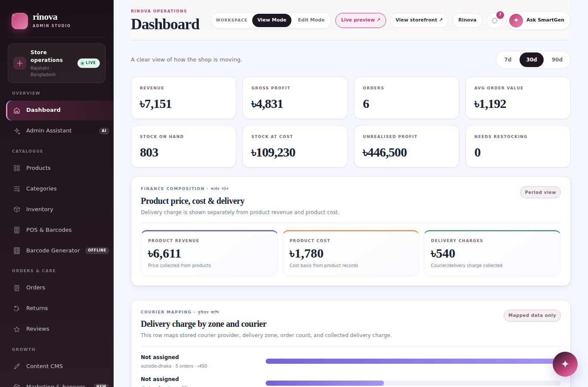This screenshot has height=387, width=588.
Task: Click the Revenue ৳7,151 card
Action: [x=184, y=98]
